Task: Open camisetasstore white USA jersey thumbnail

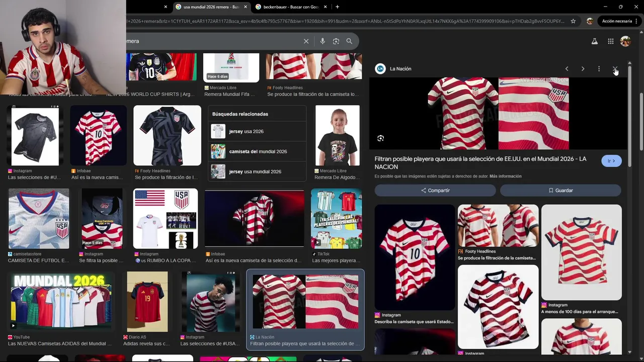Action: point(39,218)
